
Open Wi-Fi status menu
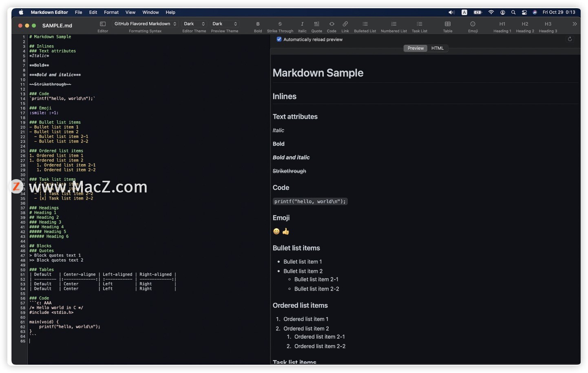point(491,12)
